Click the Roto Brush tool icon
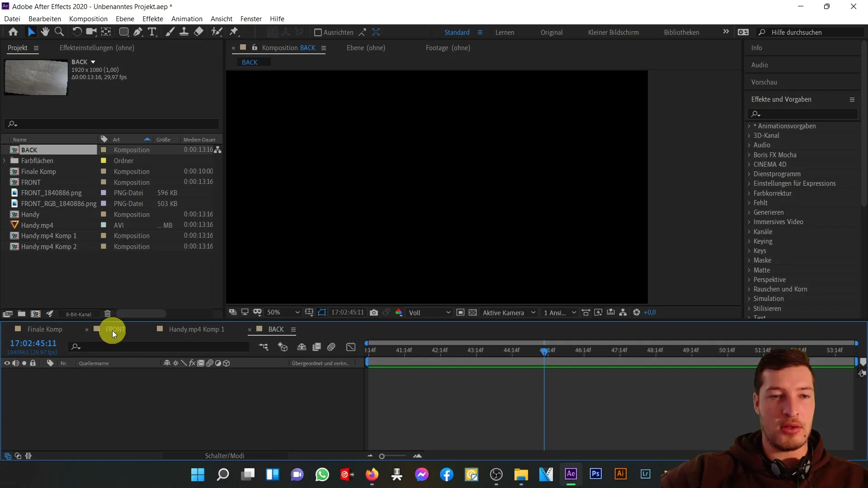Image resolution: width=868 pixels, height=488 pixels. tap(217, 32)
